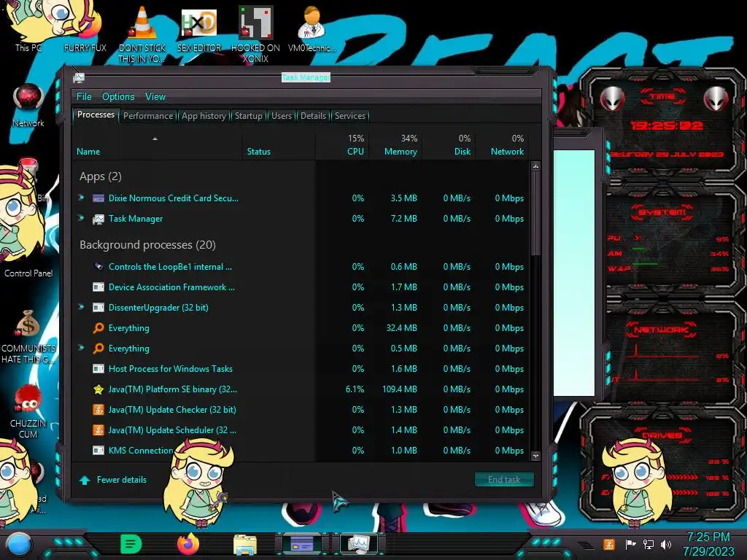Click the Task Manager taskbar button
Screen dimensions: 747x560
click(358, 543)
